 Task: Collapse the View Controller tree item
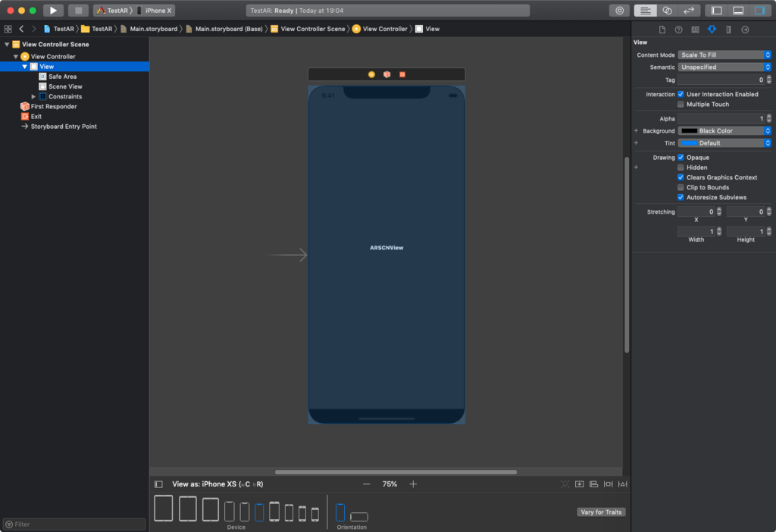(16, 56)
